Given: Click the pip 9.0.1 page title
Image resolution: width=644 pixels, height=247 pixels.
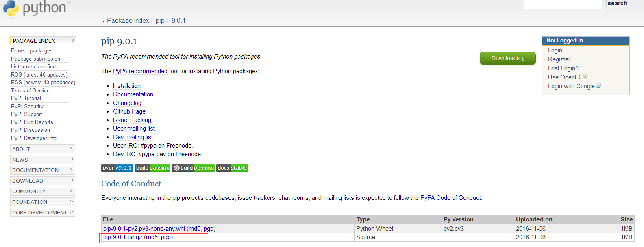Looking at the screenshot, I should [119, 41].
